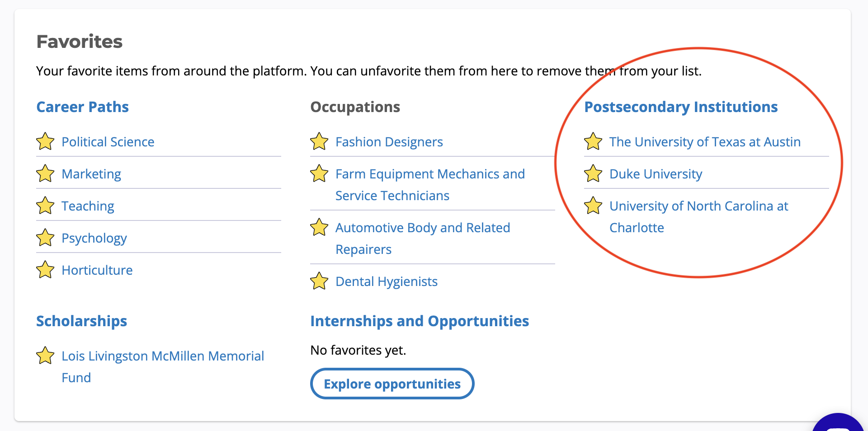Screen dimensions: 868x431
Task: Unstar The University of Texas at Austin
Action: click(x=593, y=141)
